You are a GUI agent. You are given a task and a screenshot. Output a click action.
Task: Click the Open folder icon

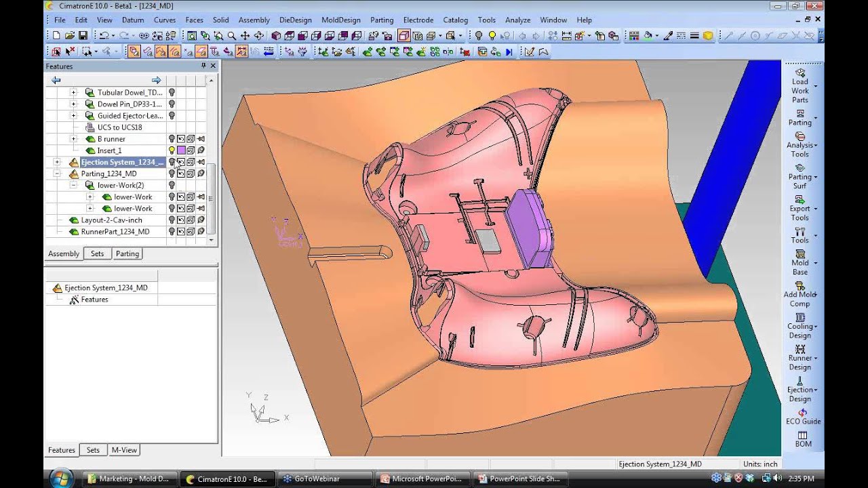[69, 35]
